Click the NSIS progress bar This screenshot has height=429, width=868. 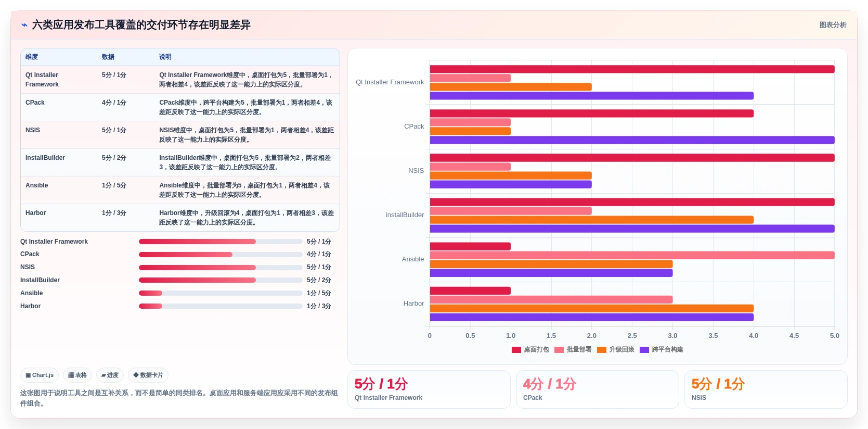pyautogui.click(x=221, y=268)
